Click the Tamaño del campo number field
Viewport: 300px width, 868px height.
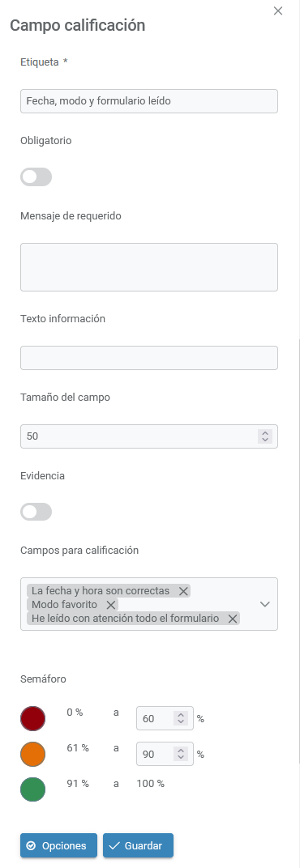pyautogui.click(x=149, y=436)
